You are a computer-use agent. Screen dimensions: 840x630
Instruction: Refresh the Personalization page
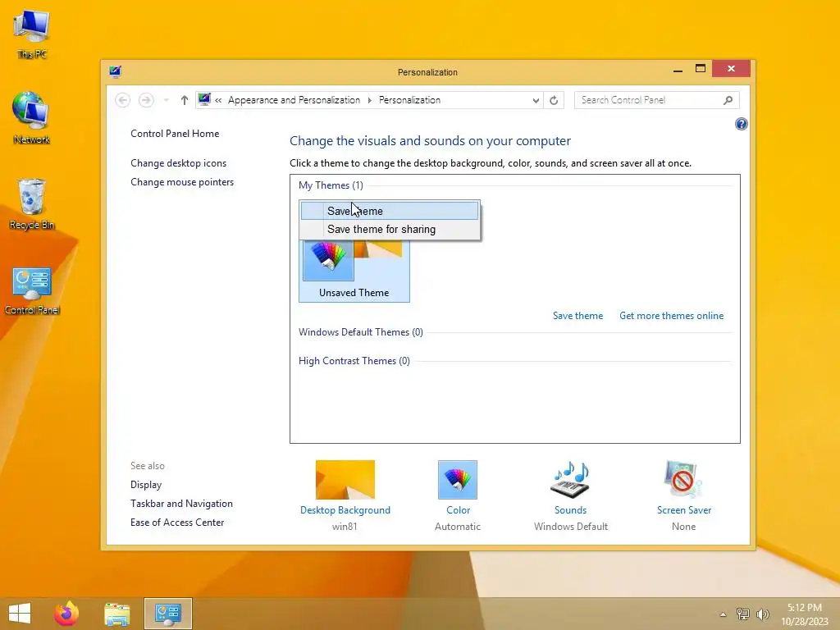(554, 100)
